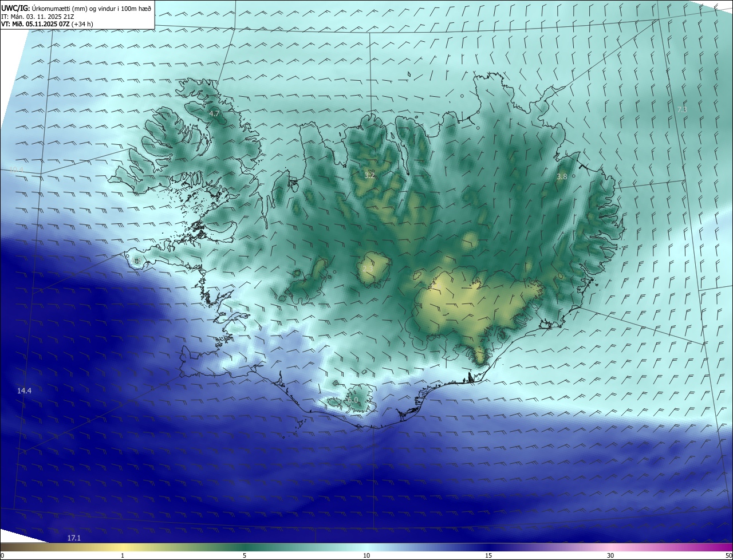Viewport: 733px width, 560px height.
Task: Select the 2.3 value label on the central glacier
Action: pos(368,269)
